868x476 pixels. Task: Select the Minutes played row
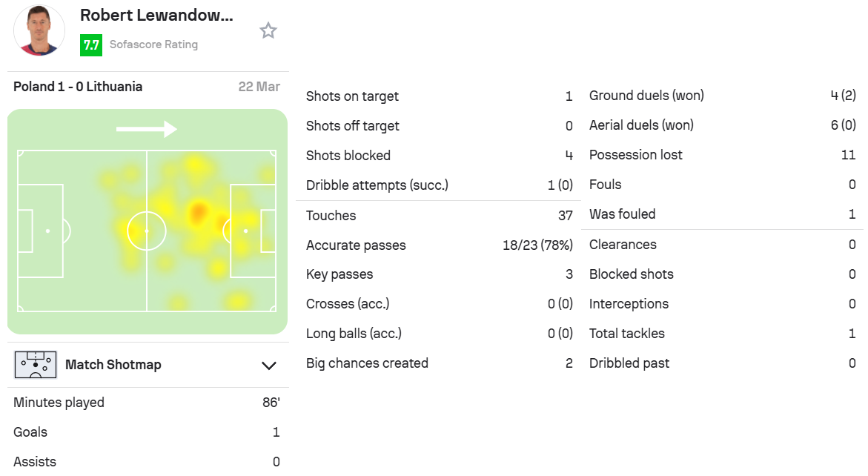click(x=147, y=403)
